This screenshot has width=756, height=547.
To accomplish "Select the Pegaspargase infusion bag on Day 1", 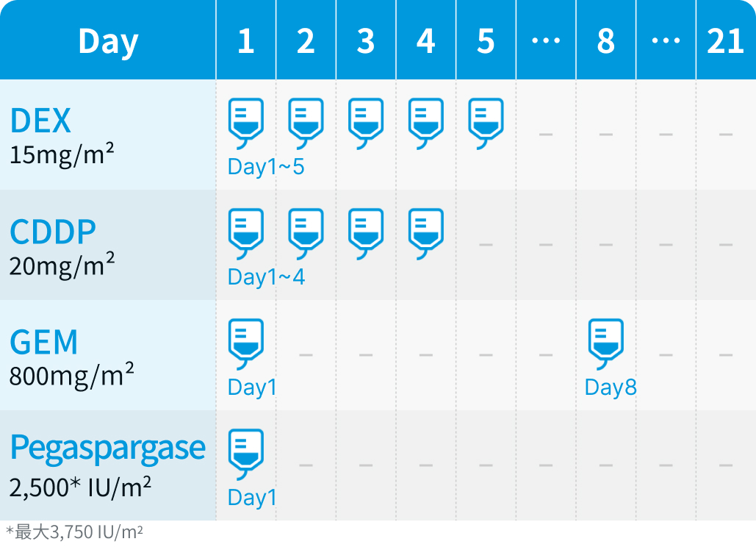I will [x=246, y=454].
